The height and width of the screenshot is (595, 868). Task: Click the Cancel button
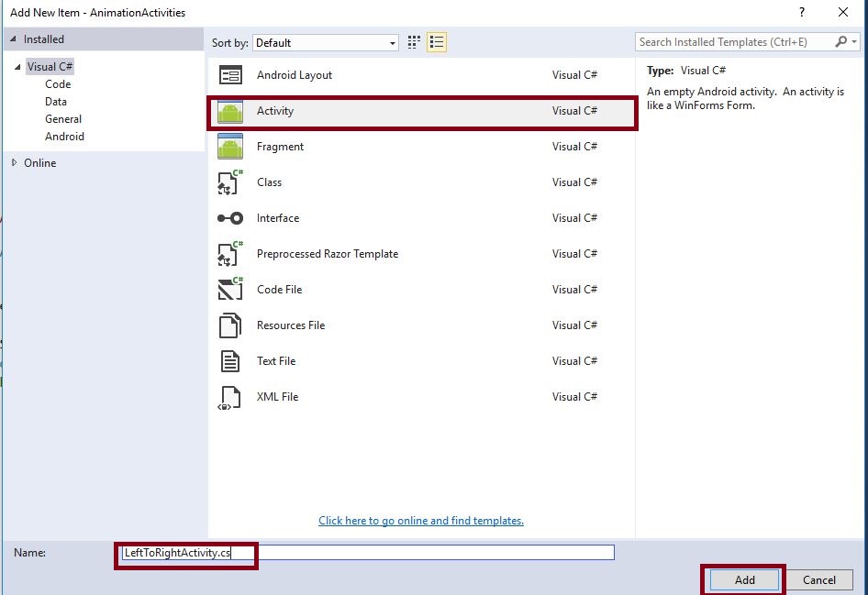(x=819, y=579)
